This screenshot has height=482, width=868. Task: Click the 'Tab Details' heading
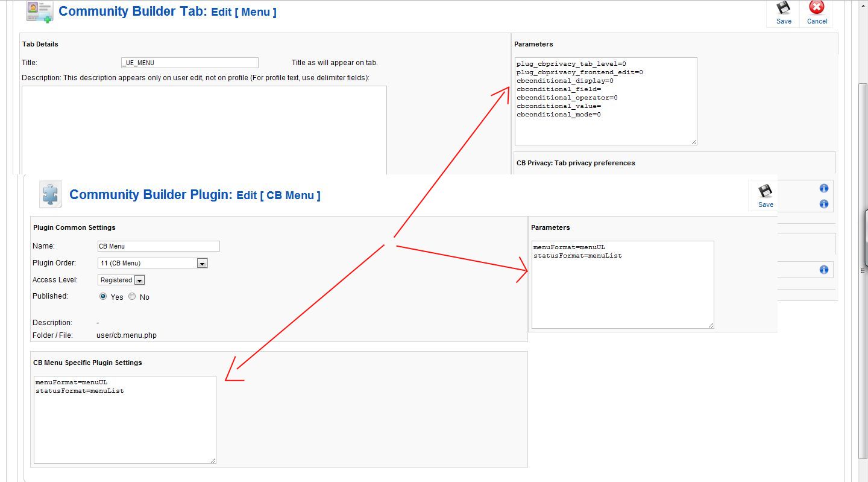(x=40, y=44)
